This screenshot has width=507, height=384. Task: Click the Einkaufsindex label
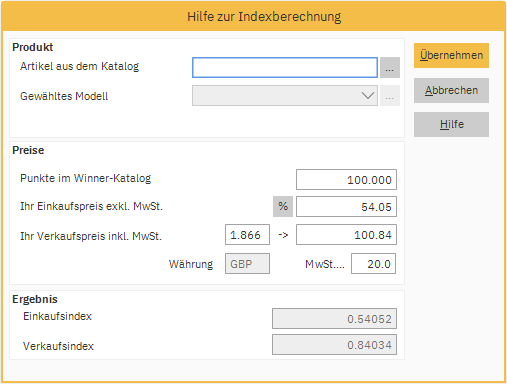pos(57,316)
